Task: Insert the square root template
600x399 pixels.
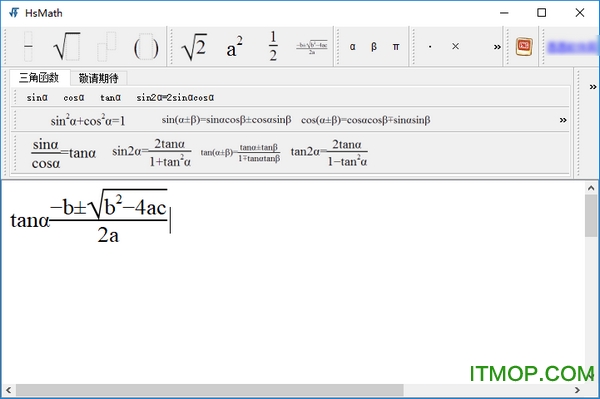Action: [x=67, y=47]
